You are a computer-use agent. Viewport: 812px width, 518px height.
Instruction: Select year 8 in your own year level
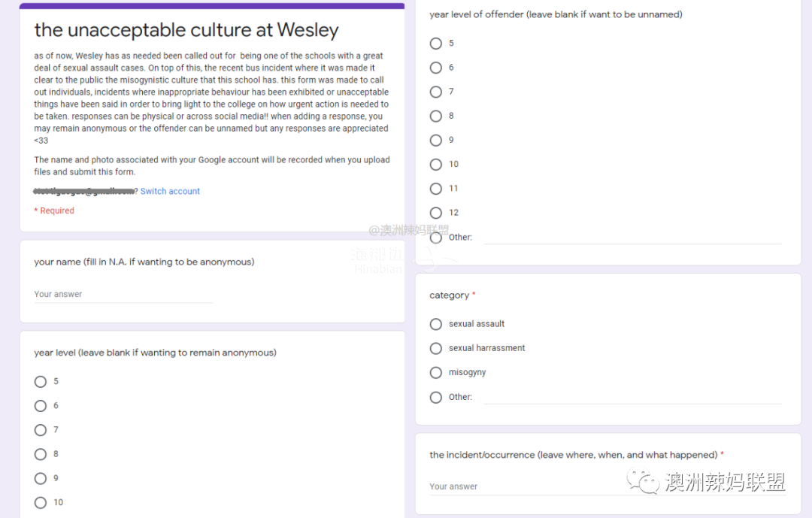pyautogui.click(x=41, y=454)
